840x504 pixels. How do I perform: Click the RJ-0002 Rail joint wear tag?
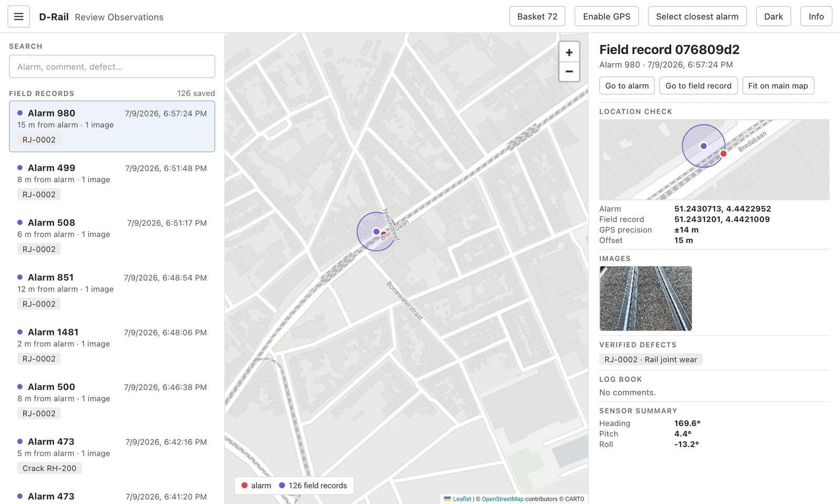coord(650,360)
